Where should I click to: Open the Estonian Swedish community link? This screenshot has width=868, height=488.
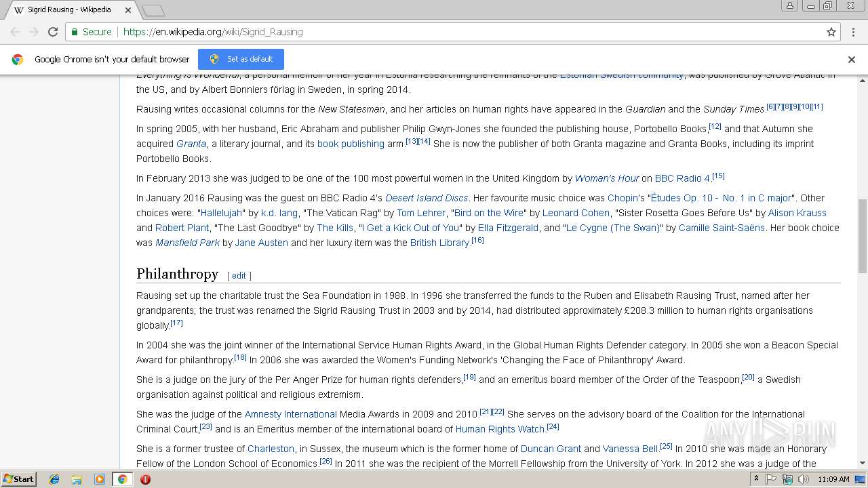click(x=621, y=76)
